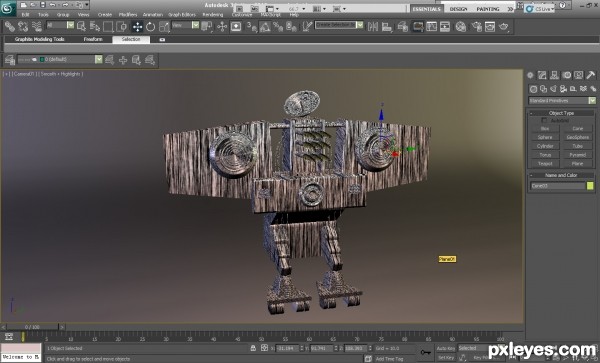Image resolution: width=600 pixels, height=363 pixels.
Task: Toggle Angle Snap
Action: (x=265, y=26)
